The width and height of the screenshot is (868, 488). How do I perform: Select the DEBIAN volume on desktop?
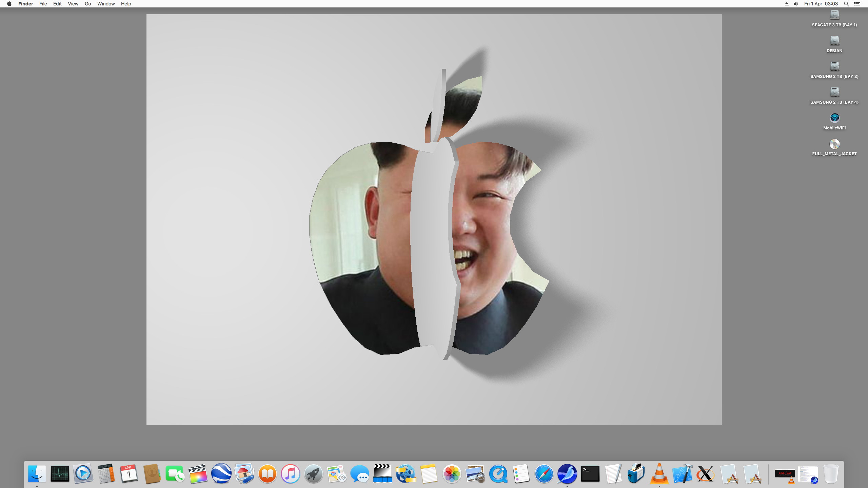tap(834, 41)
